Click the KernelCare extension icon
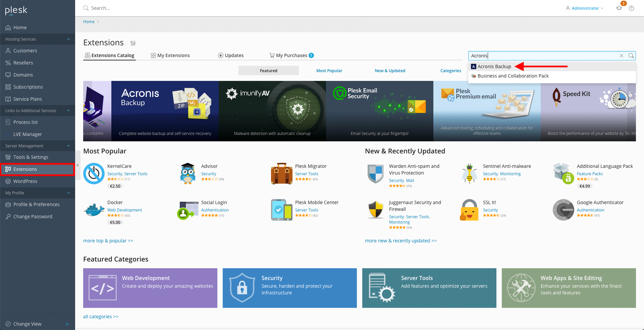The height and width of the screenshot is (330, 644). click(94, 174)
